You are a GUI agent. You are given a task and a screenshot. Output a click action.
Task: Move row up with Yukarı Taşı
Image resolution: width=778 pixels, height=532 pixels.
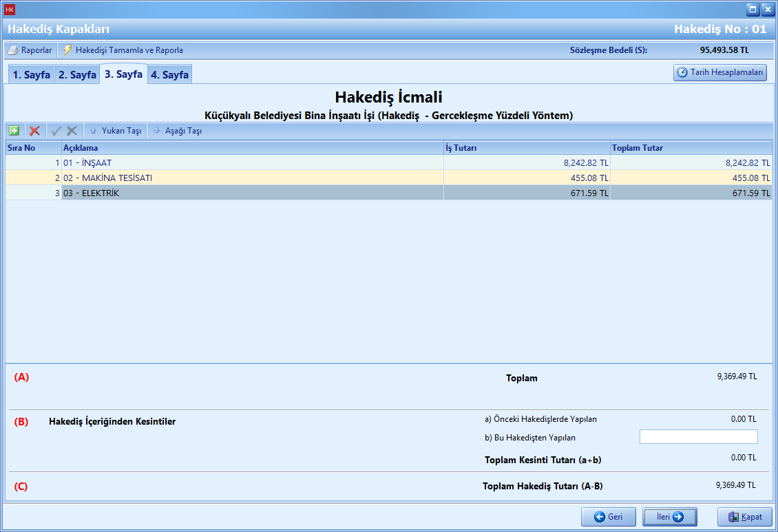tap(115, 131)
